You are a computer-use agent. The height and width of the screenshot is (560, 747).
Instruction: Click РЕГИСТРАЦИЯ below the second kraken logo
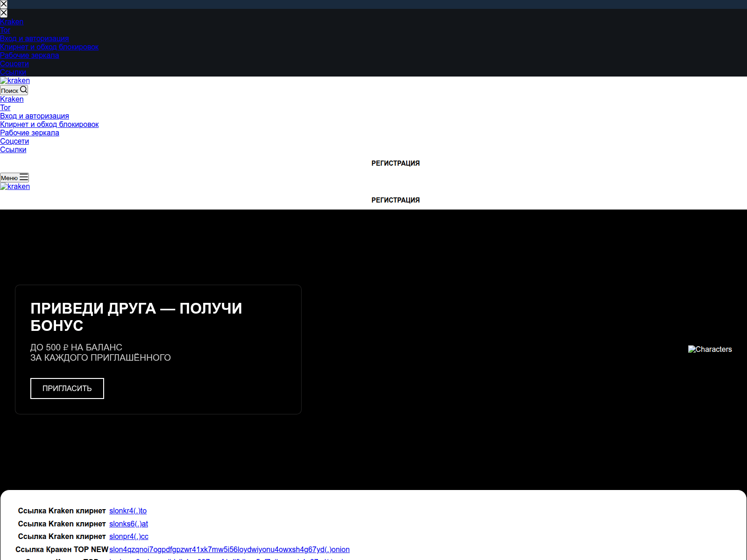395,200
